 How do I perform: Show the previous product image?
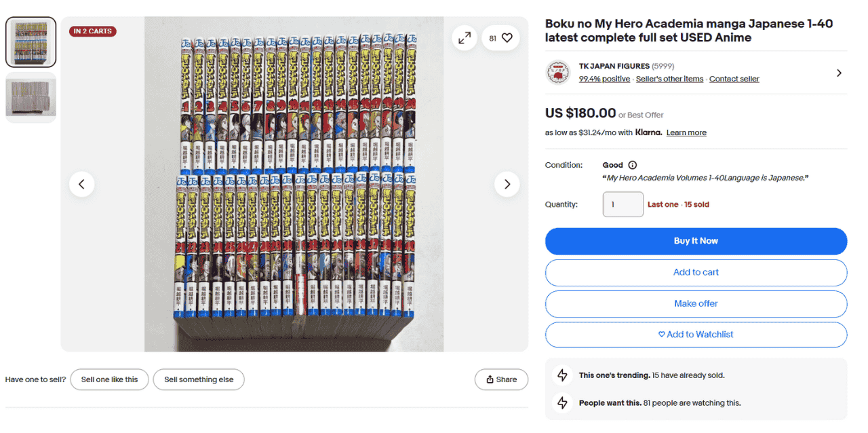tap(82, 184)
